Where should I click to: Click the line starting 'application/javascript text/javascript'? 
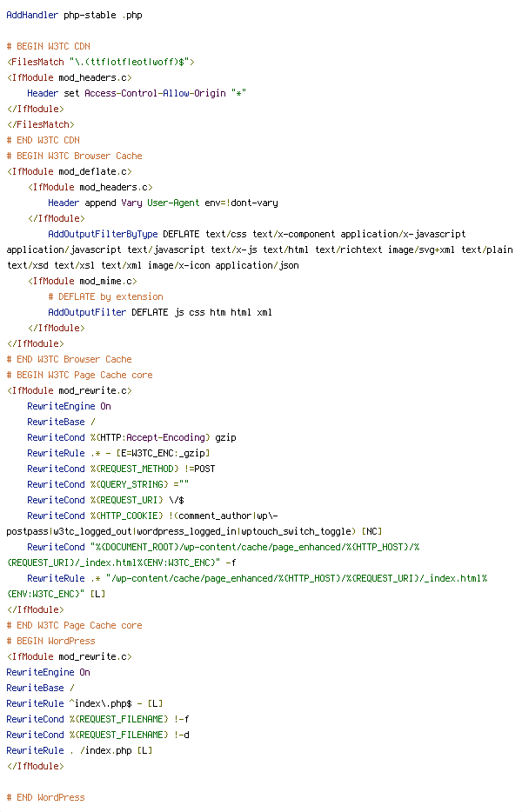[x=259, y=250]
